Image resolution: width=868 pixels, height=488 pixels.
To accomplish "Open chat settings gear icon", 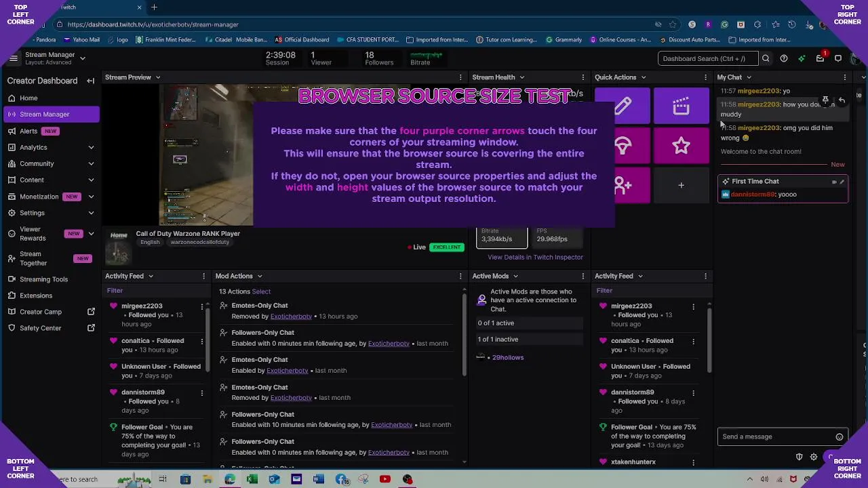I will [x=814, y=457].
